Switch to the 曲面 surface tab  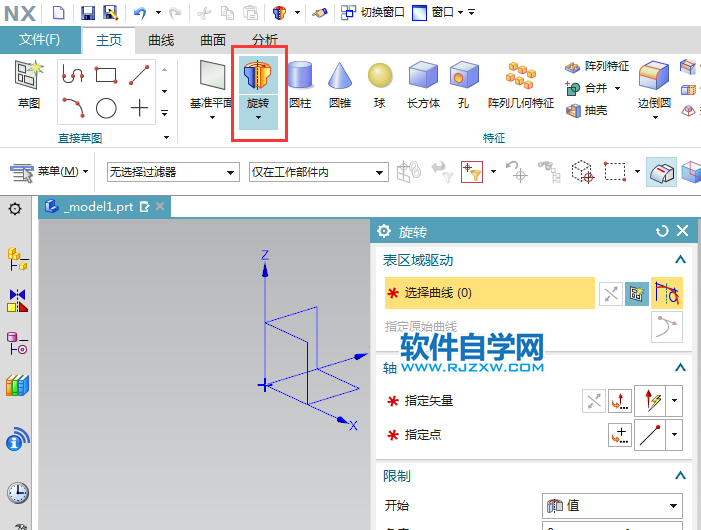point(213,40)
